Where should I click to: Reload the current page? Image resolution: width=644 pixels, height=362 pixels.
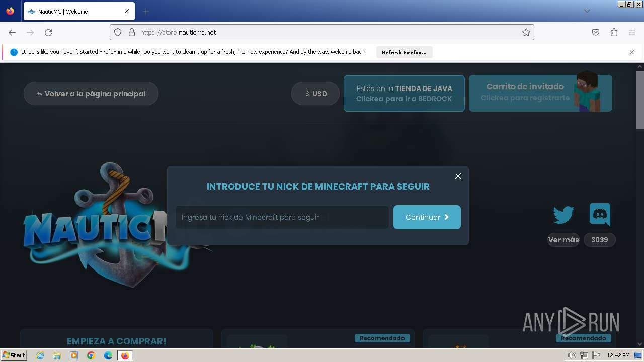point(48,32)
